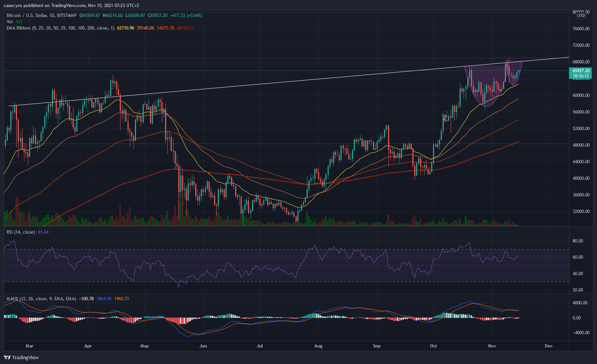
Task: Click the 32000.00 price axis label
Action: (581, 211)
